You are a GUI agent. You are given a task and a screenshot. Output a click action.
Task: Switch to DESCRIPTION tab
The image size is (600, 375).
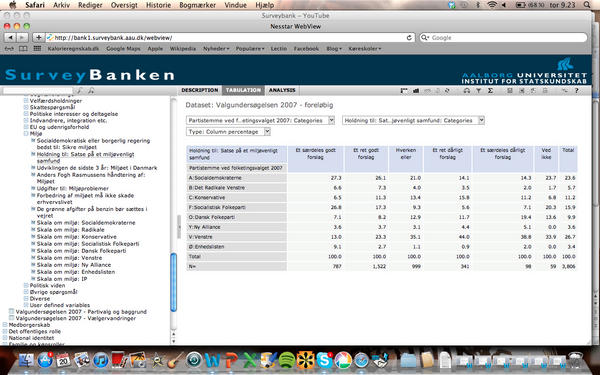(200, 90)
